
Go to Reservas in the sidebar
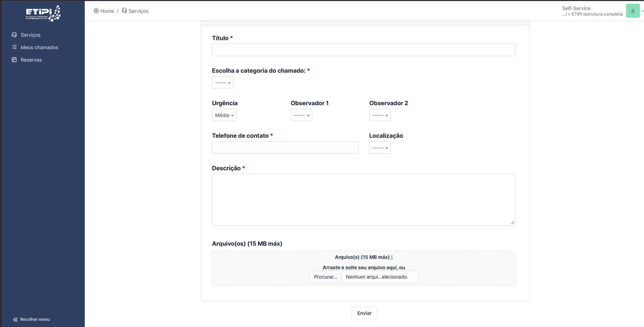(x=31, y=60)
